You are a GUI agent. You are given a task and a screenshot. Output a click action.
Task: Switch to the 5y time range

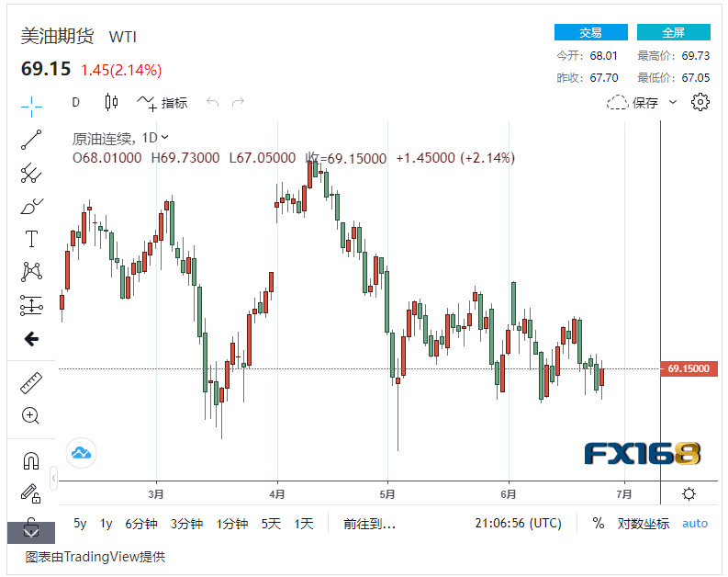[x=80, y=524]
